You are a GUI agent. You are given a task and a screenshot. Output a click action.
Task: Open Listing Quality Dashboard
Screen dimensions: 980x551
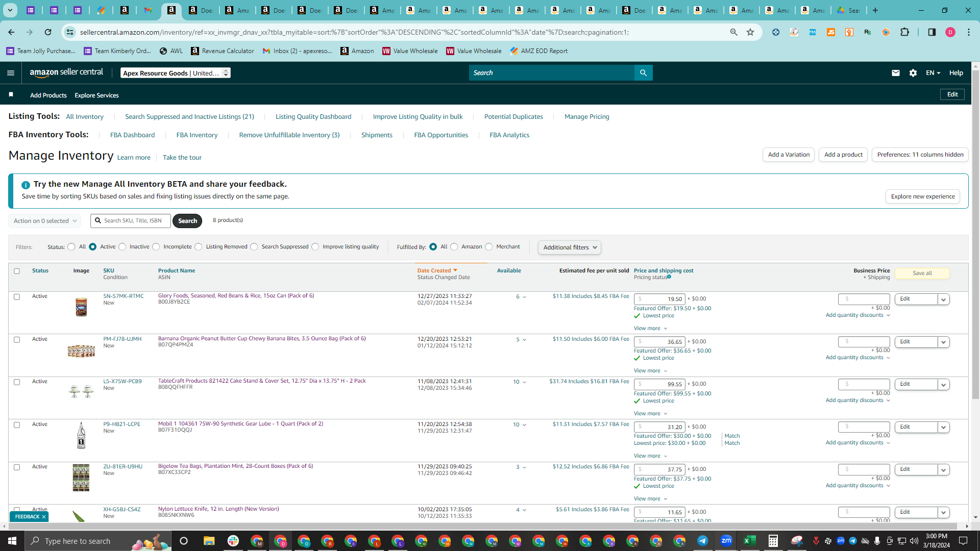pos(313,117)
